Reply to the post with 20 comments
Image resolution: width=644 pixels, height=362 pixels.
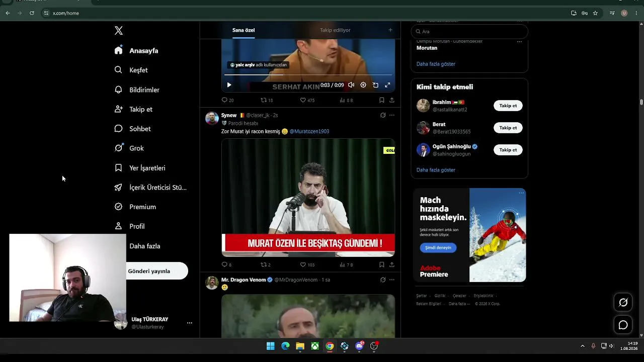pos(227,100)
